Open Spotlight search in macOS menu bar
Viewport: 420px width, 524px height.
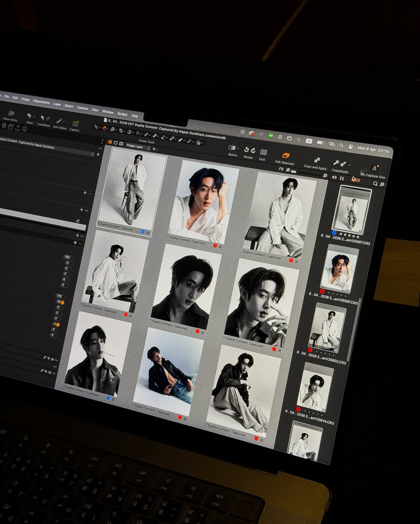pos(341,146)
